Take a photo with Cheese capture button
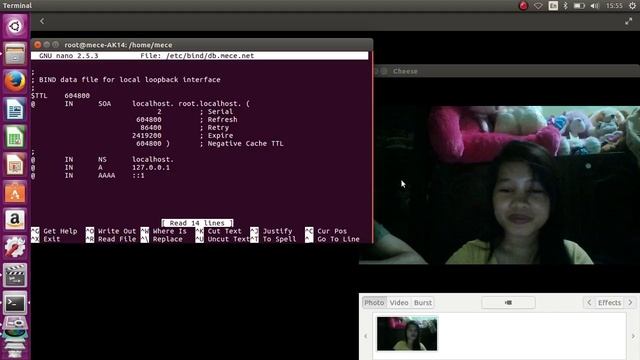The image size is (640, 360). (x=508, y=302)
